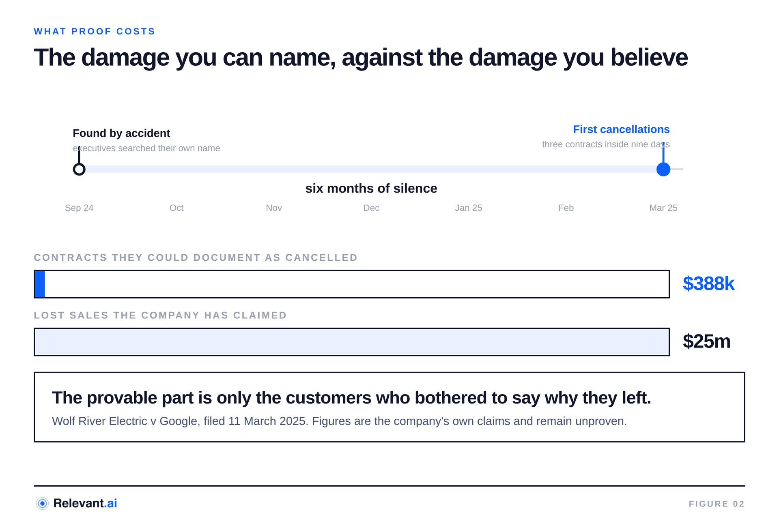Click the 'FIGURE 02' footer label
This screenshot has height=532, width=779.
coord(717,504)
